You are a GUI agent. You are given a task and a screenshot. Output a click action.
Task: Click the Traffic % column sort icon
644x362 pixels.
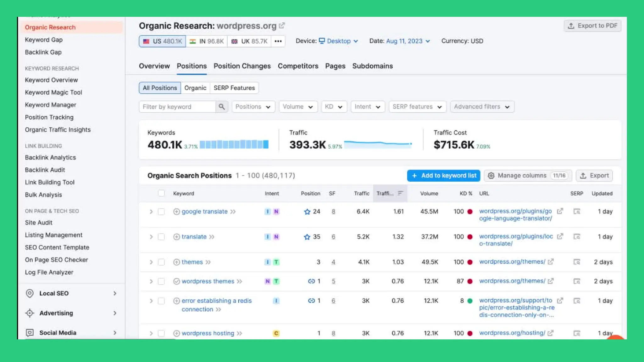point(400,193)
